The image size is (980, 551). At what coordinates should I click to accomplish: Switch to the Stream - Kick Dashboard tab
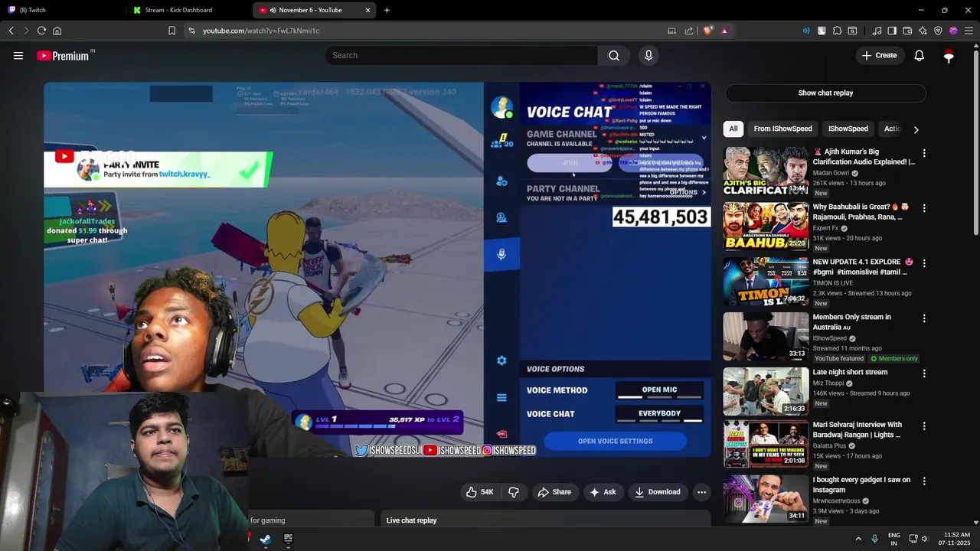[x=188, y=10]
